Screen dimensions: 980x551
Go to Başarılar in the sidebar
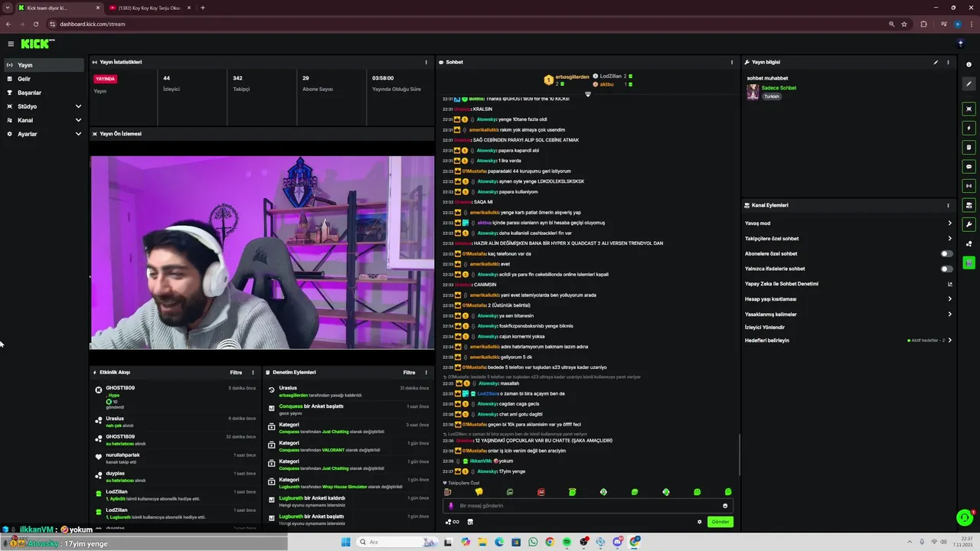pos(44,93)
